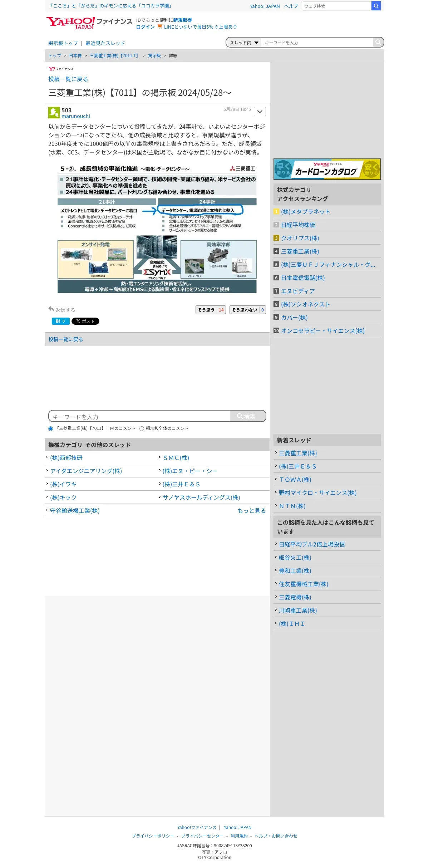Click the Hatena bookmark B! button
The height and width of the screenshot is (868, 429).
click(x=60, y=321)
